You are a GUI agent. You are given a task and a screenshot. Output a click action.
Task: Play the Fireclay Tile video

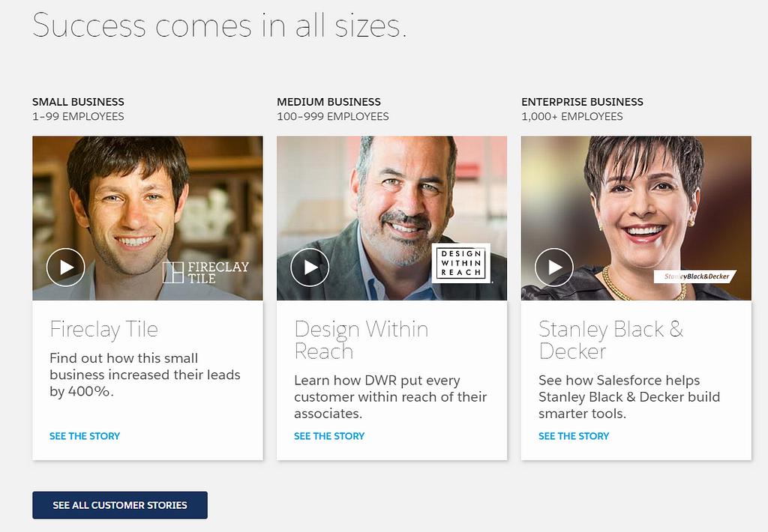tap(66, 267)
